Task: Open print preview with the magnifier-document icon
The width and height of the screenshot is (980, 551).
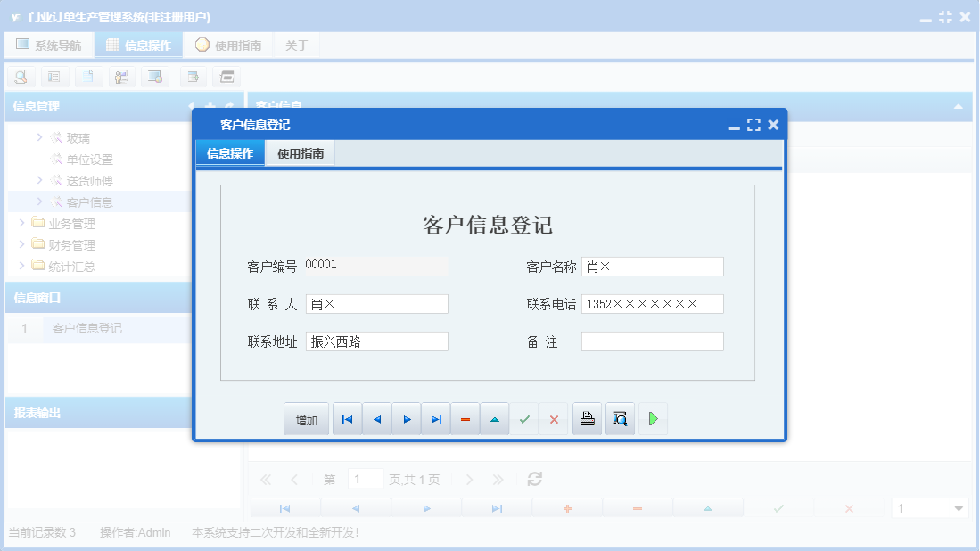Action: [x=619, y=418]
